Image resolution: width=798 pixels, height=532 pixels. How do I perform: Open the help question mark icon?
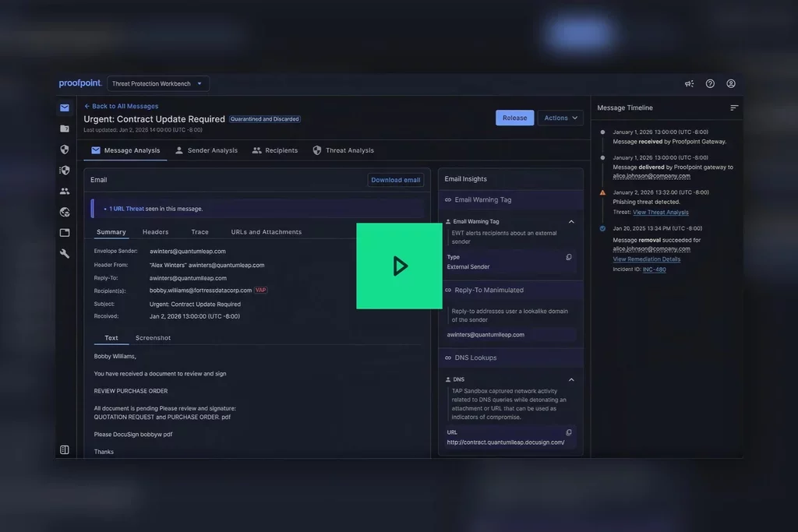tap(710, 84)
